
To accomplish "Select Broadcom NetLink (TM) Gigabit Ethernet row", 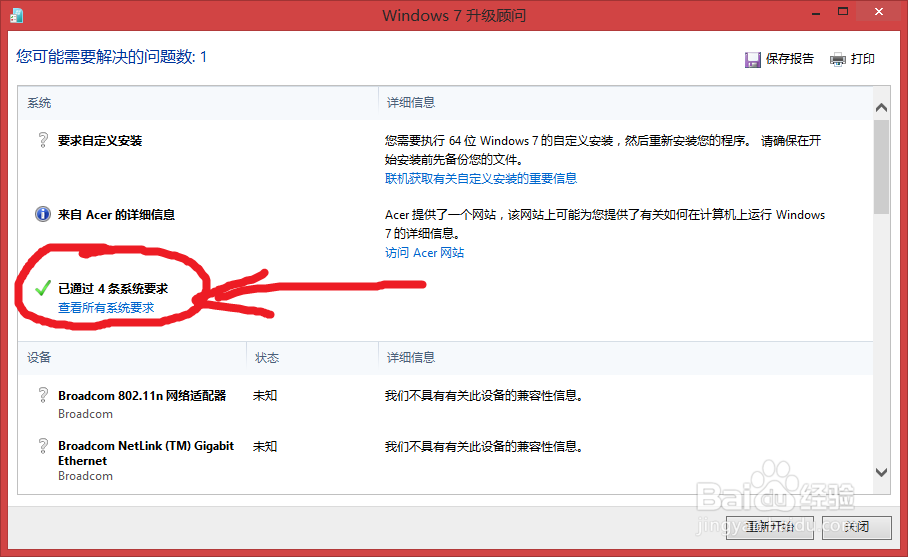I will pyautogui.click(x=146, y=453).
